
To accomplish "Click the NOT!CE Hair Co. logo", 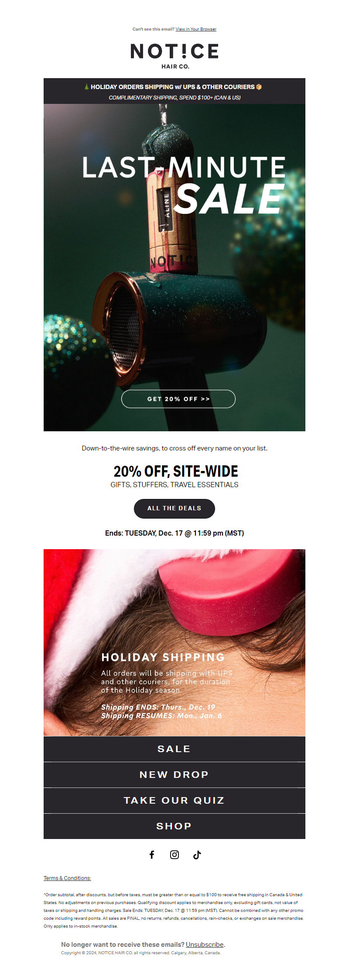I will point(174,56).
